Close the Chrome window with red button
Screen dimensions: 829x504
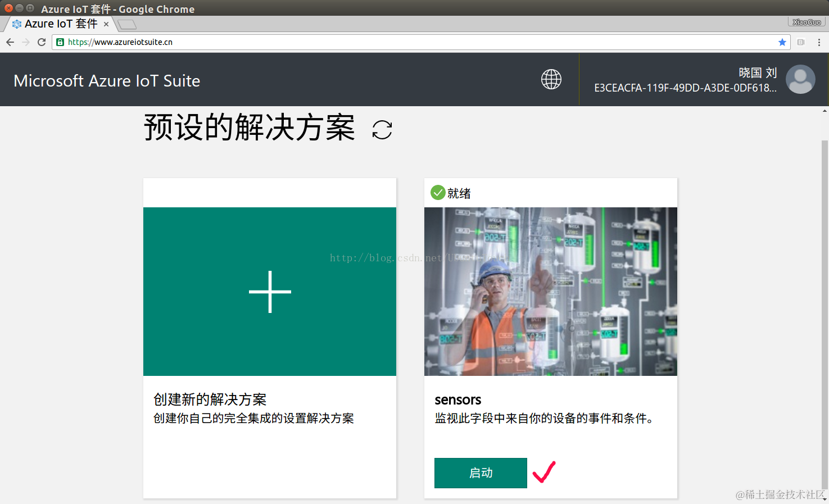8,8
